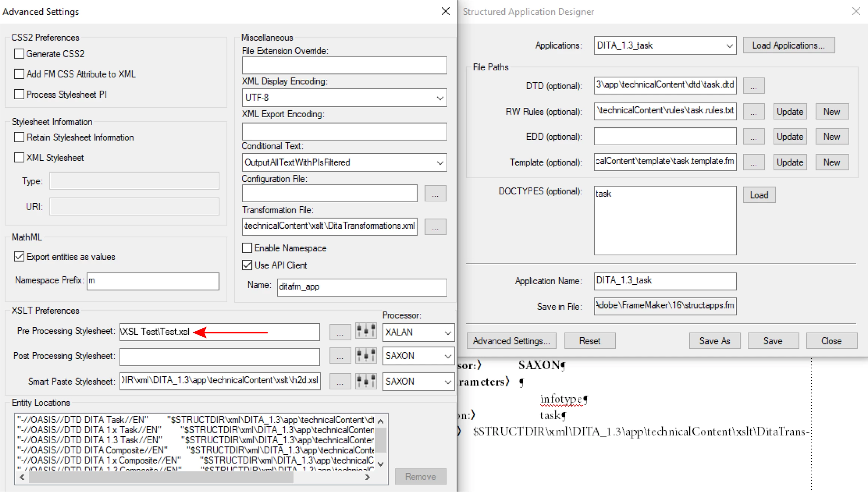Click into Namespace Prefix input field
The height and width of the screenshot is (492, 868).
tap(153, 281)
